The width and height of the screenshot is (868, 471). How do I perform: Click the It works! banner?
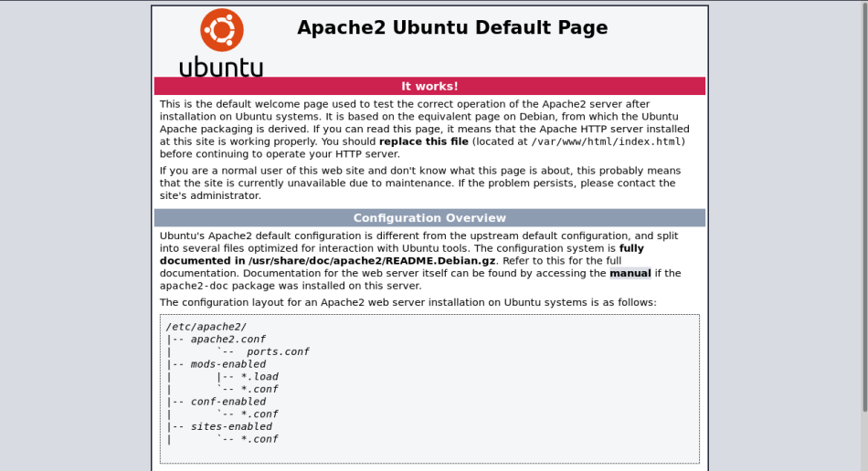pos(429,86)
